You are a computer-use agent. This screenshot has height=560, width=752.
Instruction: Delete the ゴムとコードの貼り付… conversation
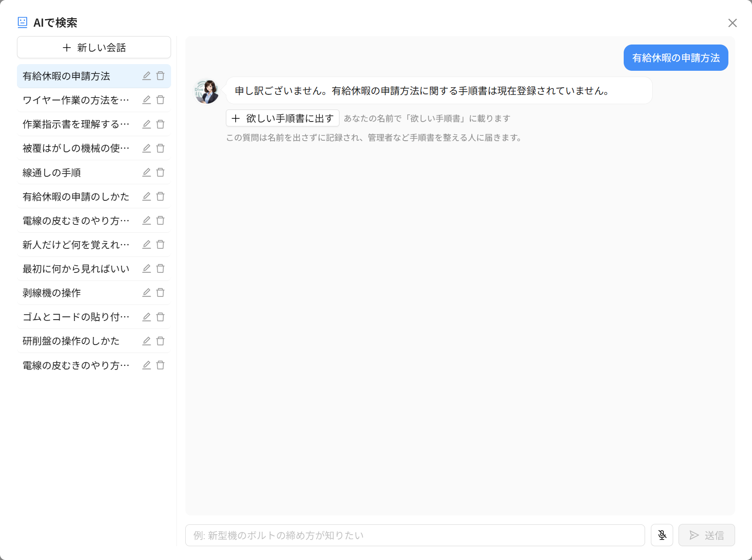[x=160, y=317]
